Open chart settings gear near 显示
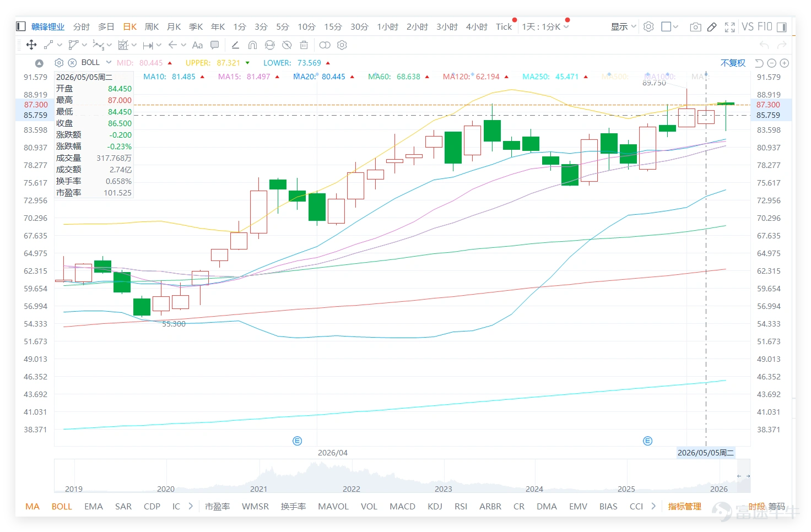The height and width of the screenshot is (532, 811). coord(648,26)
